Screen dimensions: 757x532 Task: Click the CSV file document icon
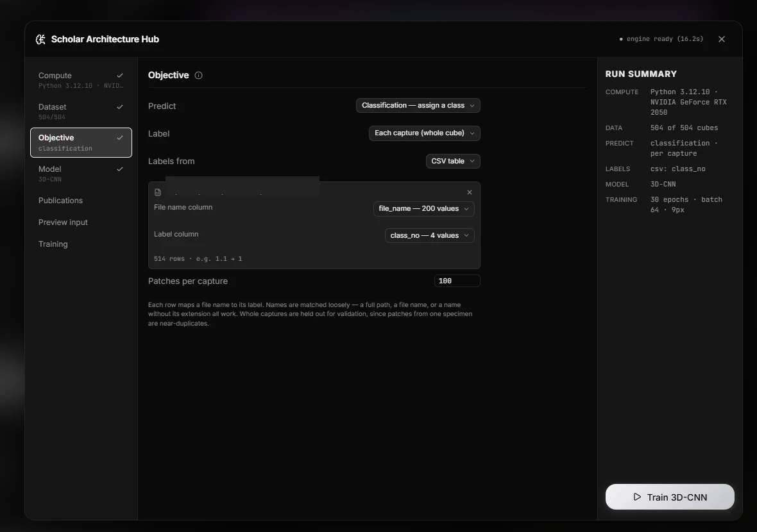tap(158, 192)
